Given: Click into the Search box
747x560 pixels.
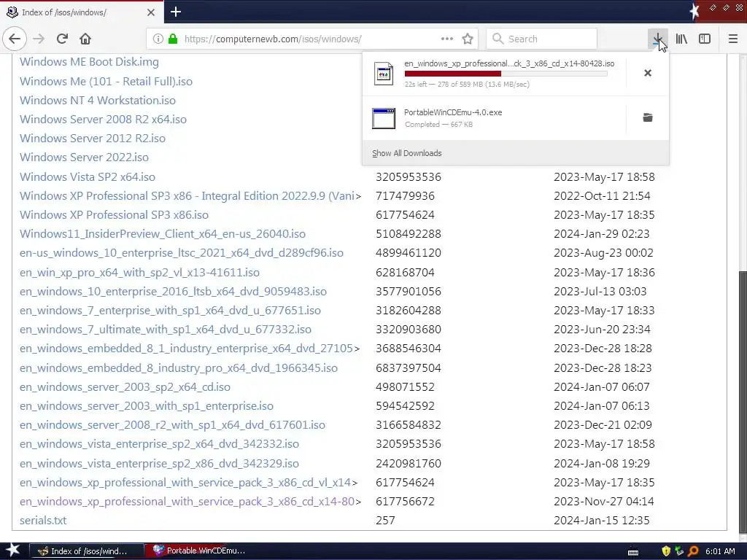Looking at the screenshot, I should click(x=542, y=39).
